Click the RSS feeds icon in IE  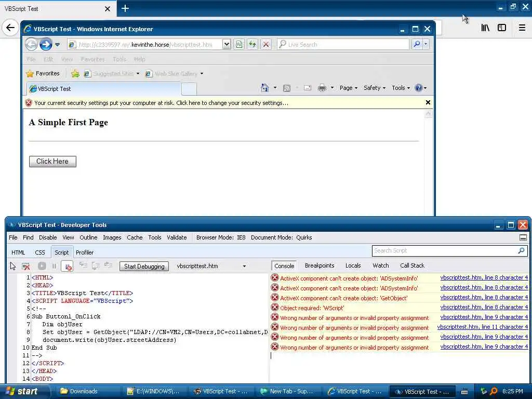point(287,88)
